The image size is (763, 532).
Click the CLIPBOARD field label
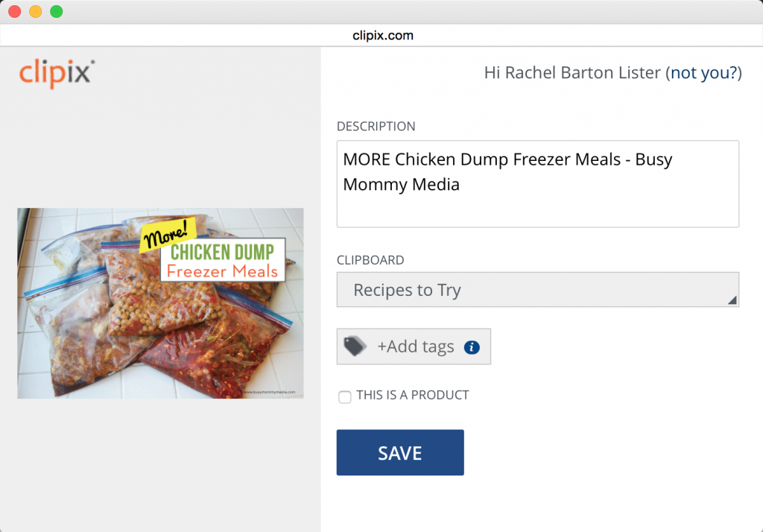[x=370, y=261]
